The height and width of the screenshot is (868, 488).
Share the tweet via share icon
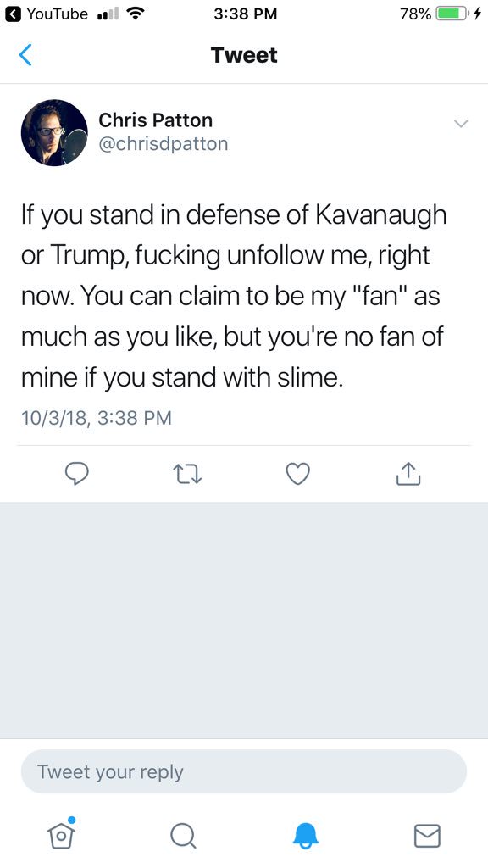pyautogui.click(x=408, y=474)
